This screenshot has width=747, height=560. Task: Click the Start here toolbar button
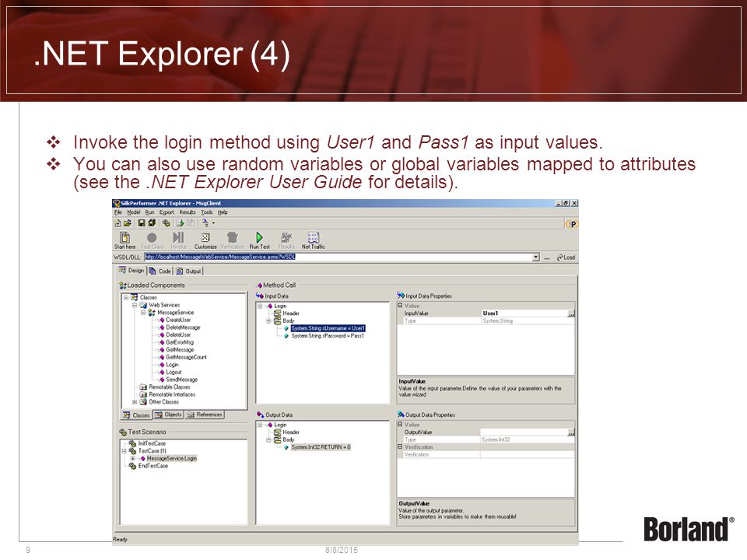click(124, 240)
